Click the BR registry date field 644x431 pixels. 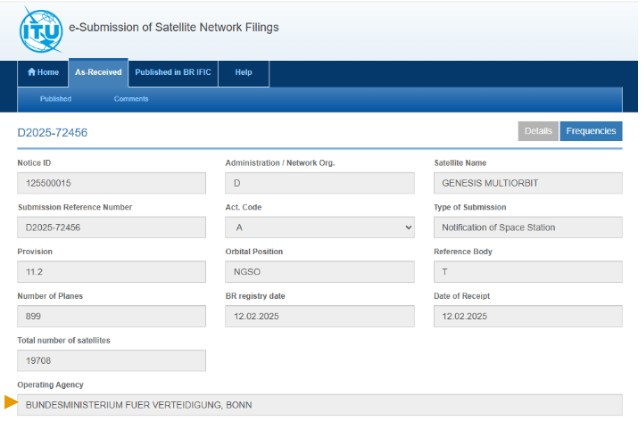(319, 316)
